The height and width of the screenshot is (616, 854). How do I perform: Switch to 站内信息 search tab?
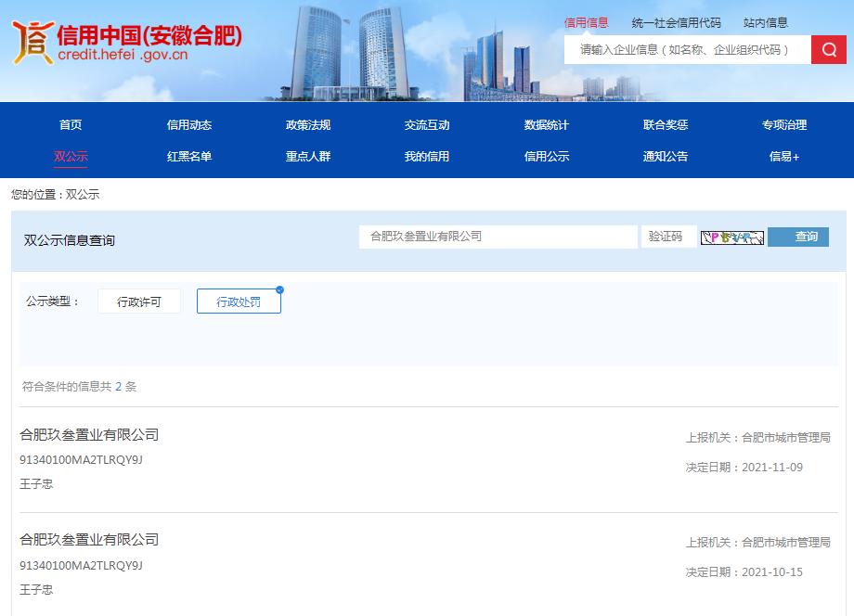pos(766,23)
